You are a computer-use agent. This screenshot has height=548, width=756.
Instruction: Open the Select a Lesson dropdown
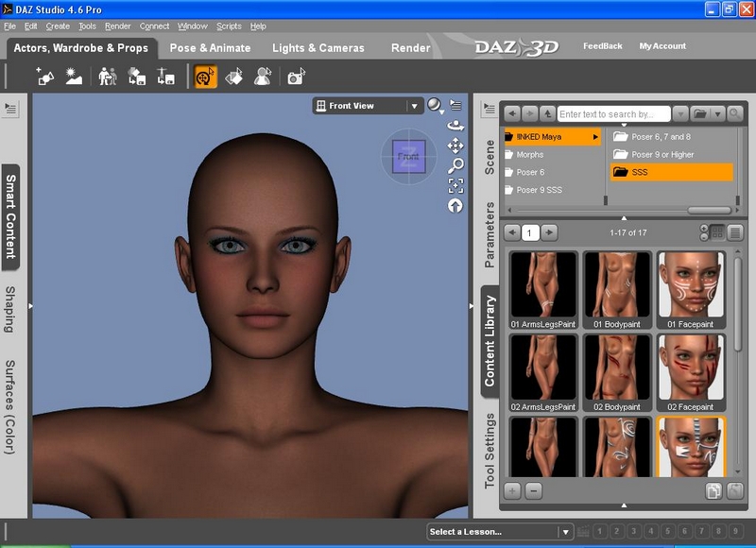[564, 532]
